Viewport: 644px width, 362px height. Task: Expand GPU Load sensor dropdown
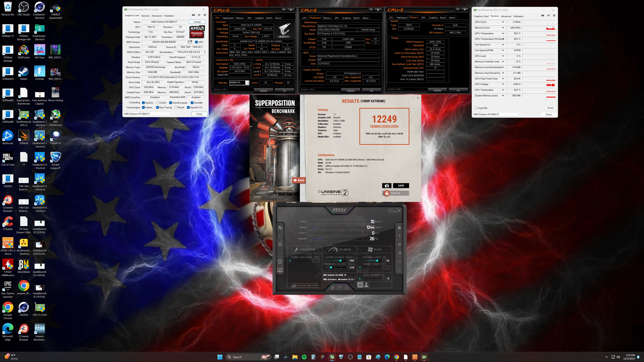coord(503,56)
